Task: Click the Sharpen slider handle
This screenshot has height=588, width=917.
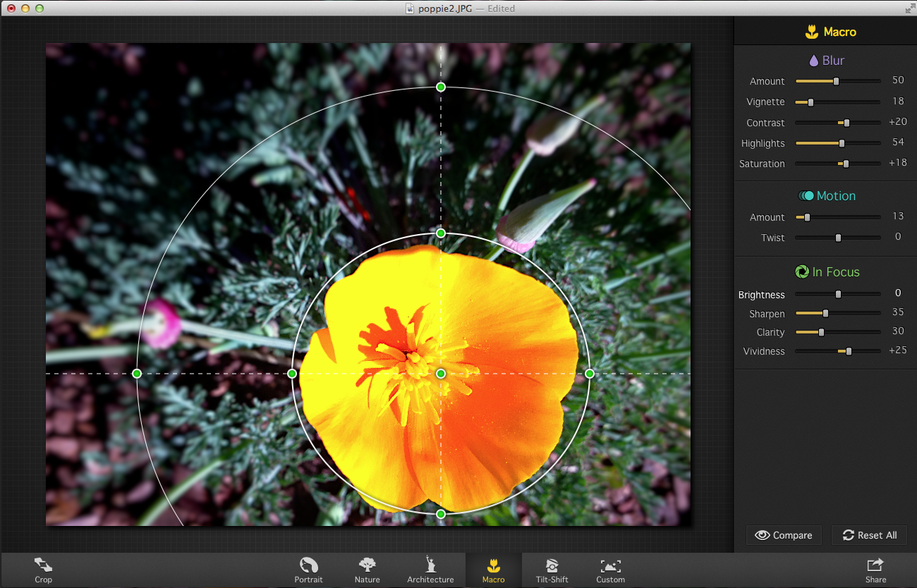Action: click(x=825, y=313)
